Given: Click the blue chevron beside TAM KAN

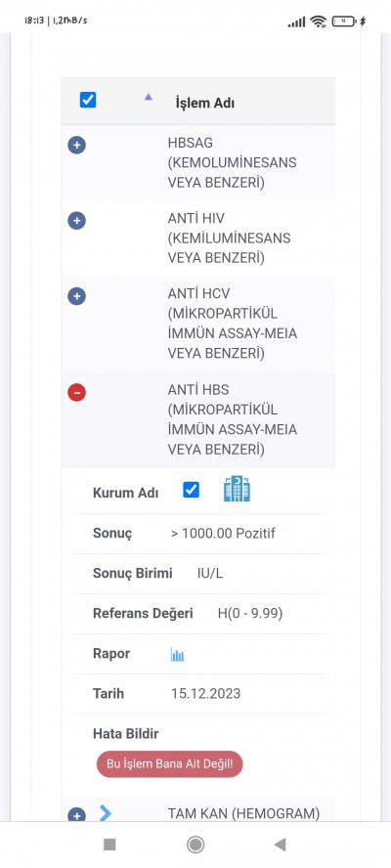Looking at the screenshot, I should pyautogui.click(x=106, y=813).
